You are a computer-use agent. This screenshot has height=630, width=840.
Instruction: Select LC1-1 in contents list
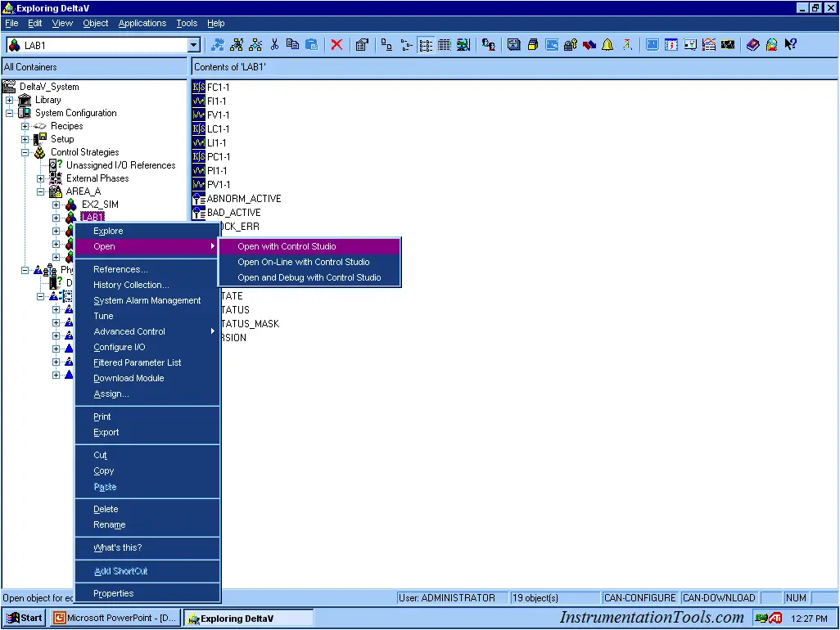pos(218,129)
